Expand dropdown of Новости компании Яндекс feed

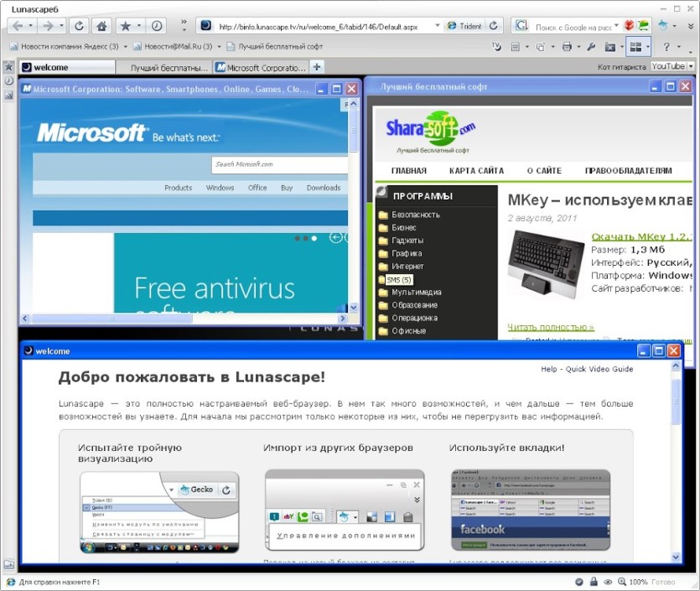coord(126,46)
